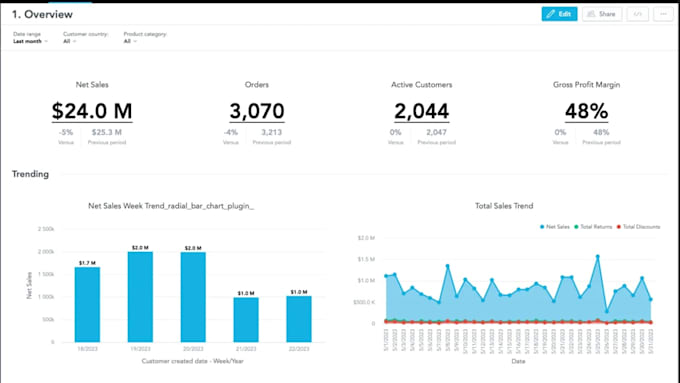Click the 19/2023 week bar
This screenshot has height=383, width=680.
pyautogui.click(x=140, y=297)
